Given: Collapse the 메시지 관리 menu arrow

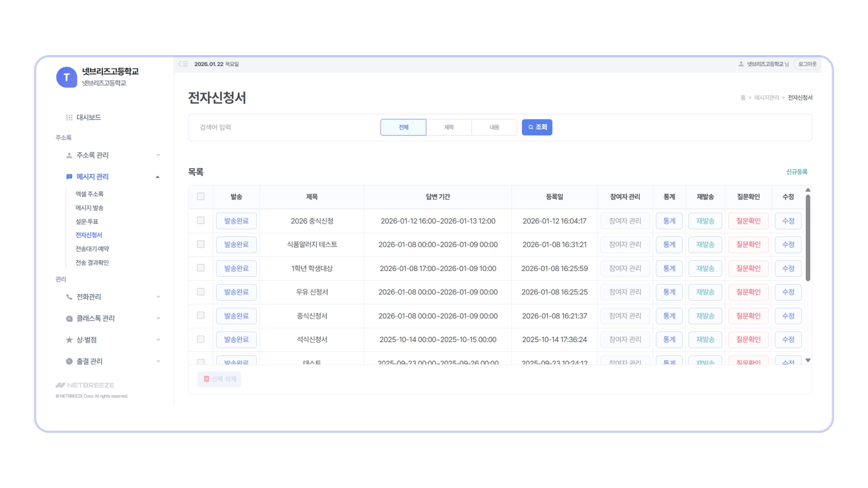Looking at the screenshot, I should click(158, 177).
